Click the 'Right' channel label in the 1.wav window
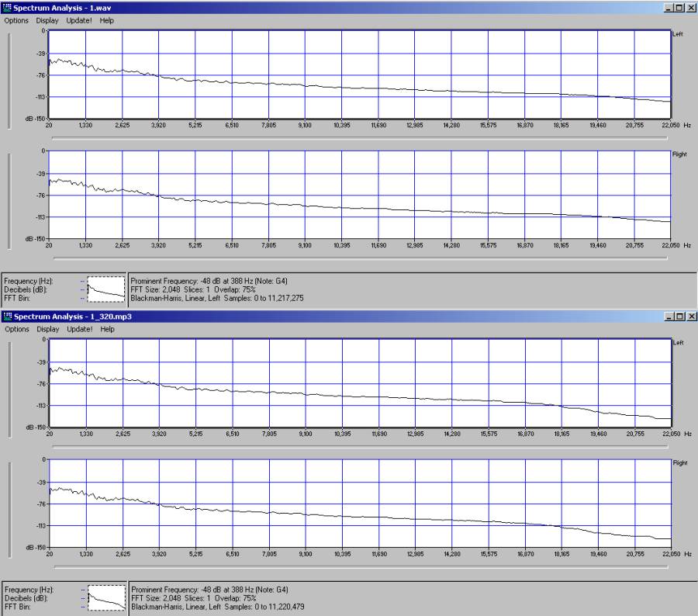 pos(679,154)
